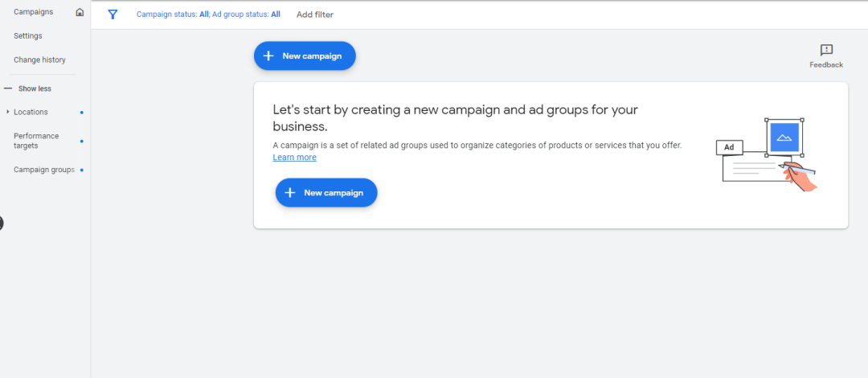
Task: Open the Performance targets section
Action: [36, 141]
